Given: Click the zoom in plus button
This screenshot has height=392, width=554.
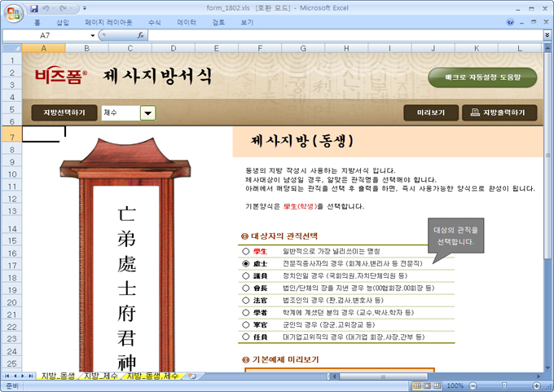Looking at the screenshot, I should coord(537,386).
